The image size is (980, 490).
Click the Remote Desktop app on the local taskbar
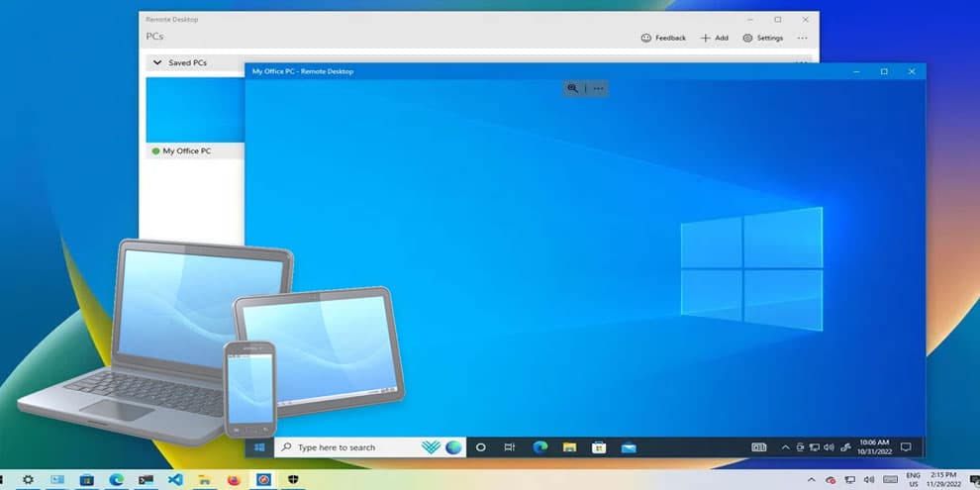(x=263, y=480)
